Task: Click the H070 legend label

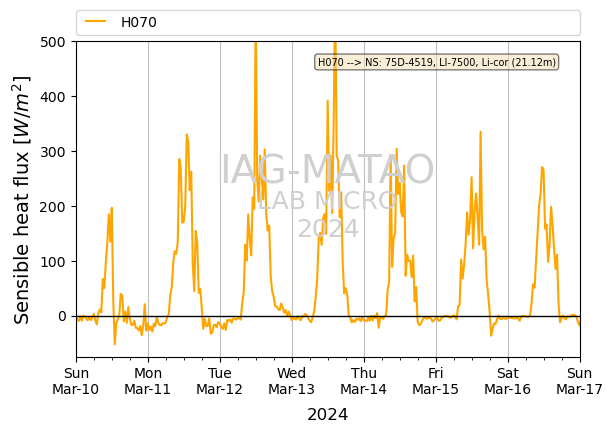Action: [x=139, y=22]
